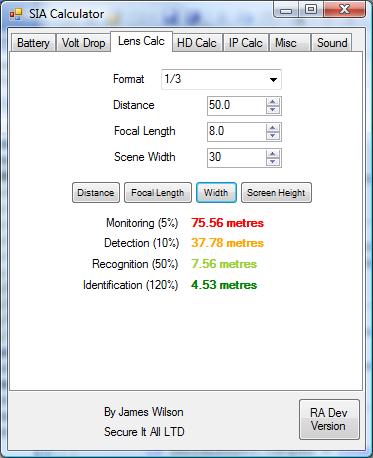Click the Focal Length field showing 8.0

coord(236,132)
